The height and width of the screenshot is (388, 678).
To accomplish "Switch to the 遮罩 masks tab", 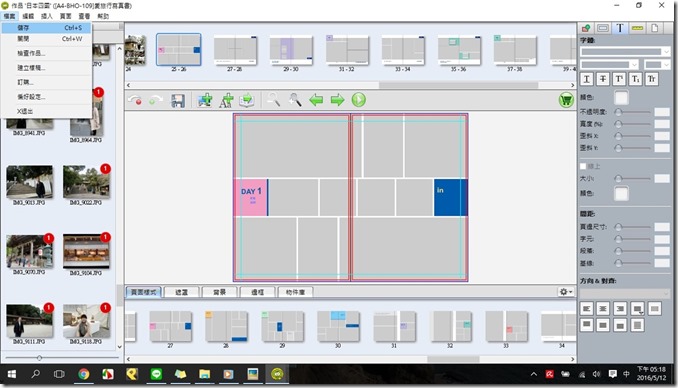I will coord(182,292).
